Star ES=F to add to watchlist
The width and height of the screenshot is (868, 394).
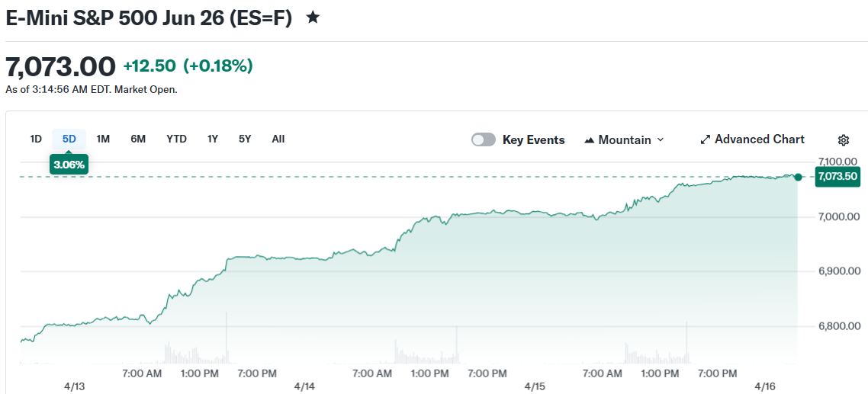313,18
